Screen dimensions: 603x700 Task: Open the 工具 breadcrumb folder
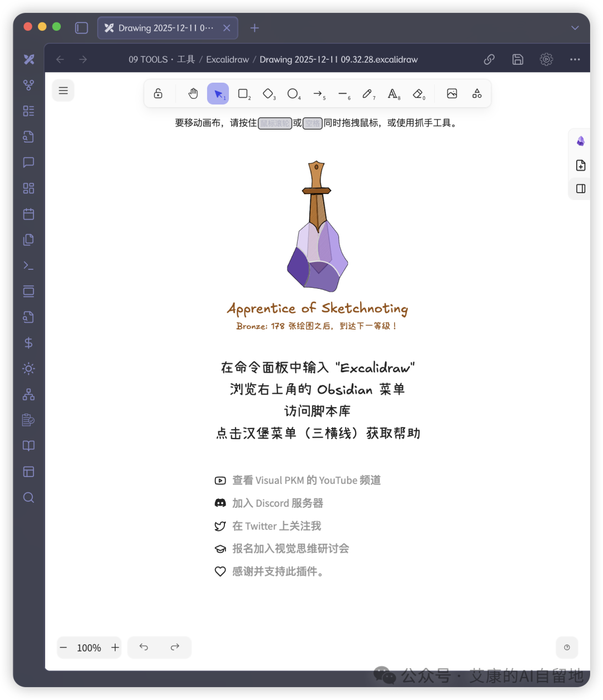tap(186, 59)
